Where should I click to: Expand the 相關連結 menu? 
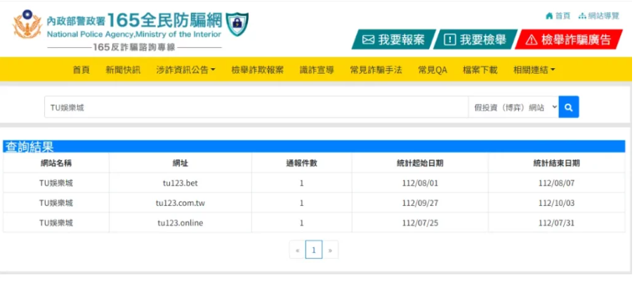[x=534, y=70]
